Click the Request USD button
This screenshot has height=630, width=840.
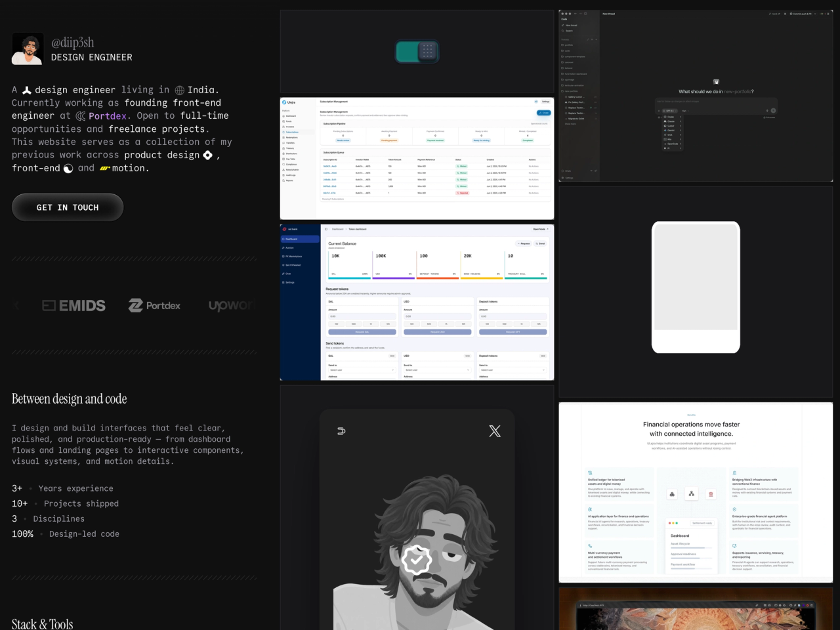[437, 332]
